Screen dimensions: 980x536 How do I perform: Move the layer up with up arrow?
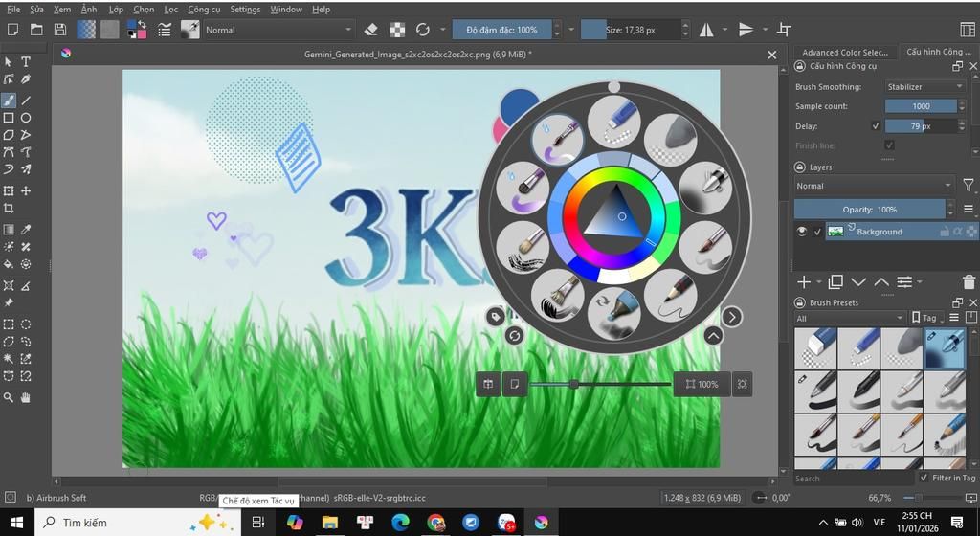[881, 282]
